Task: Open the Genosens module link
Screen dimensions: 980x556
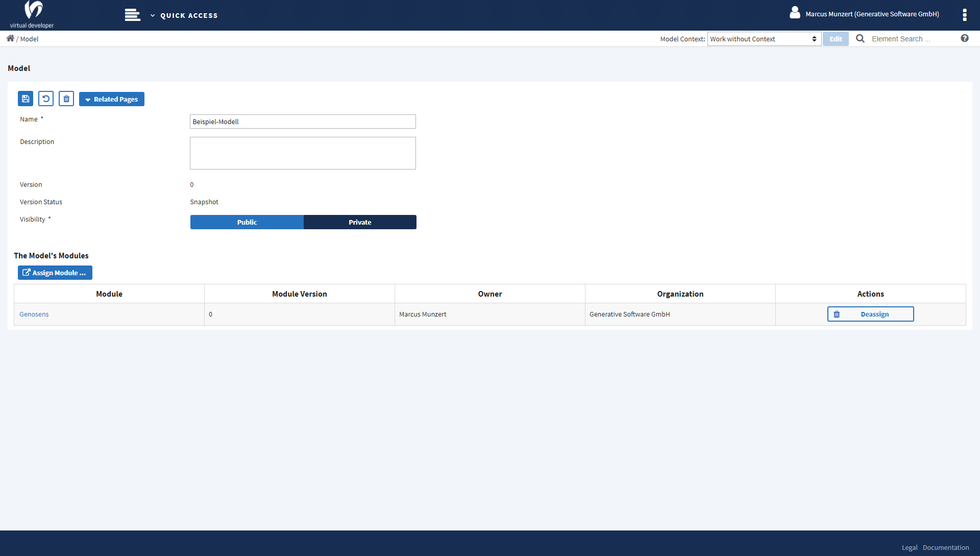Action: coord(34,315)
